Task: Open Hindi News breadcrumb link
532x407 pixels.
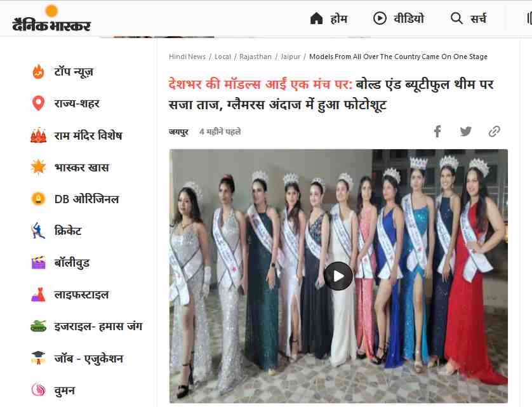Action: tap(187, 57)
